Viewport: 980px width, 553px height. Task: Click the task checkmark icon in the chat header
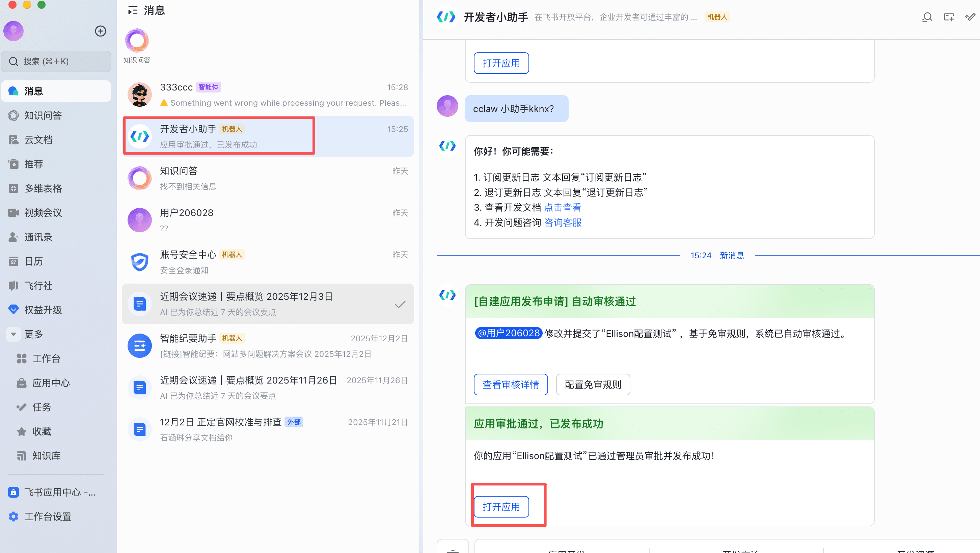(x=970, y=17)
